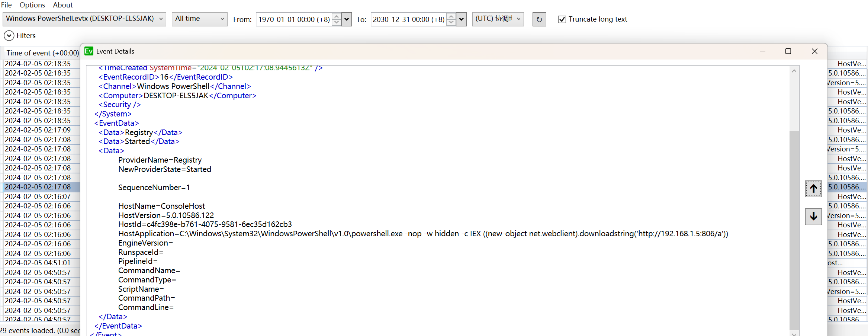The height and width of the screenshot is (336, 868).
Task: Open the All time range dropdown
Action: pyautogui.click(x=200, y=19)
